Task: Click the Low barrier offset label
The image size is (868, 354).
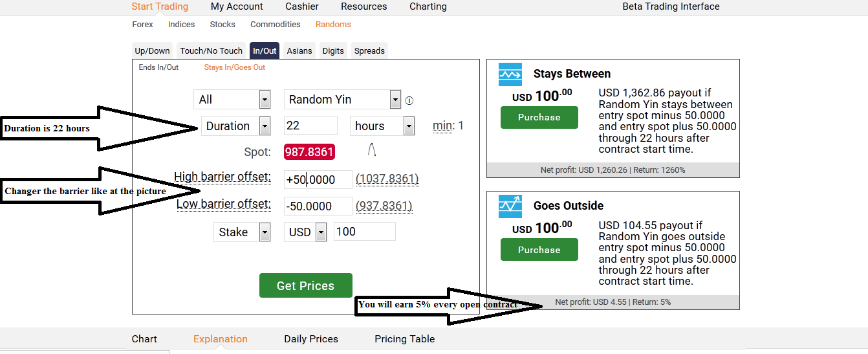Action: coord(224,204)
